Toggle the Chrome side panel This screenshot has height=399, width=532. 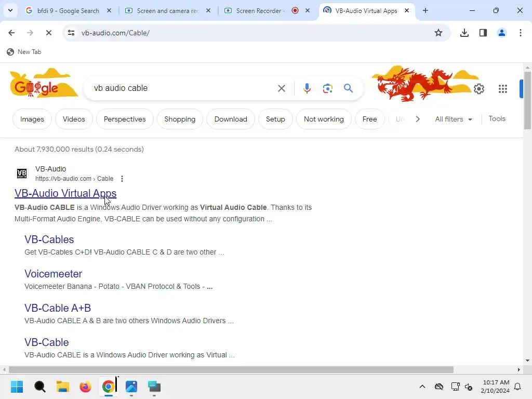[483, 33]
